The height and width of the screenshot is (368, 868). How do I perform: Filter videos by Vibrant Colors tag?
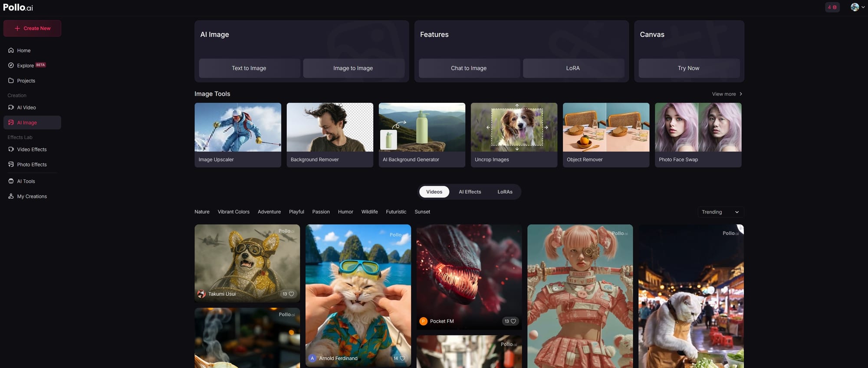tap(233, 212)
